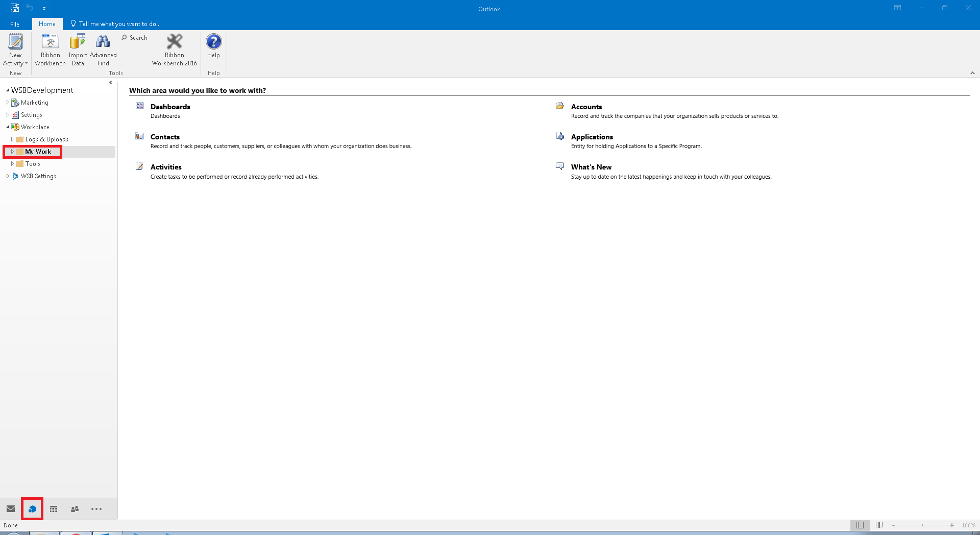
Task: Show more navigation options ellipsis
Action: click(x=96, y=509)
